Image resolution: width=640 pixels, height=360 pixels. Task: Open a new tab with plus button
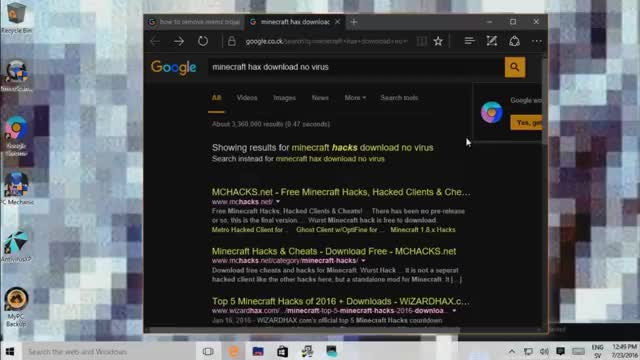pos(354,22)
